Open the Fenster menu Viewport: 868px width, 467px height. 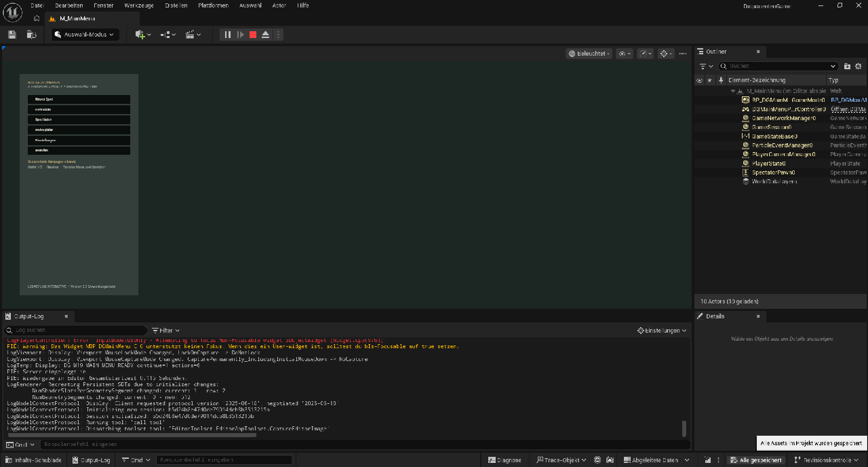point(104,5)
